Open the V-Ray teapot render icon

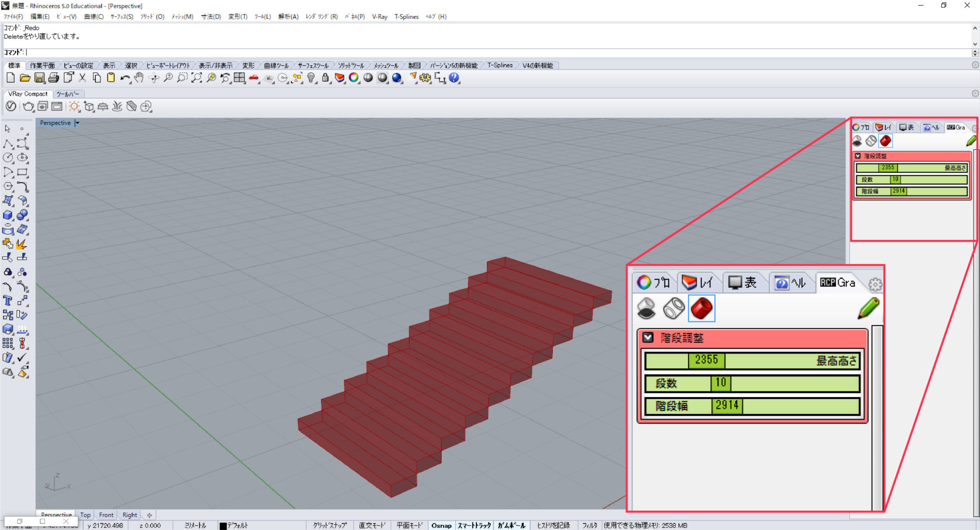click(x=28, y=106)
